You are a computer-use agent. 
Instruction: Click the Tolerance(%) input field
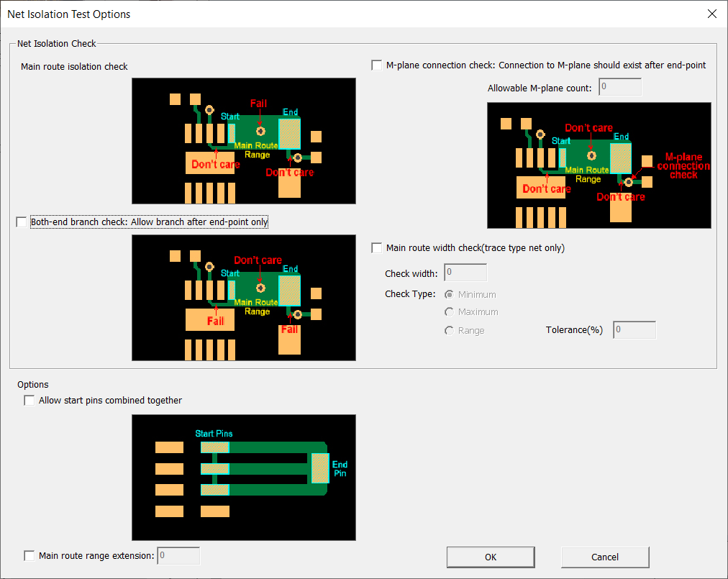[634, 330]
